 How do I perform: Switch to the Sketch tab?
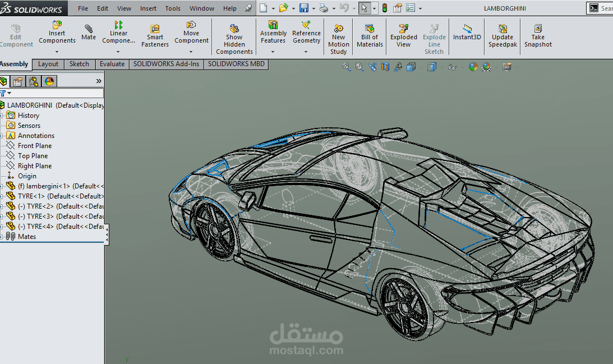click(x=80, y=64)
